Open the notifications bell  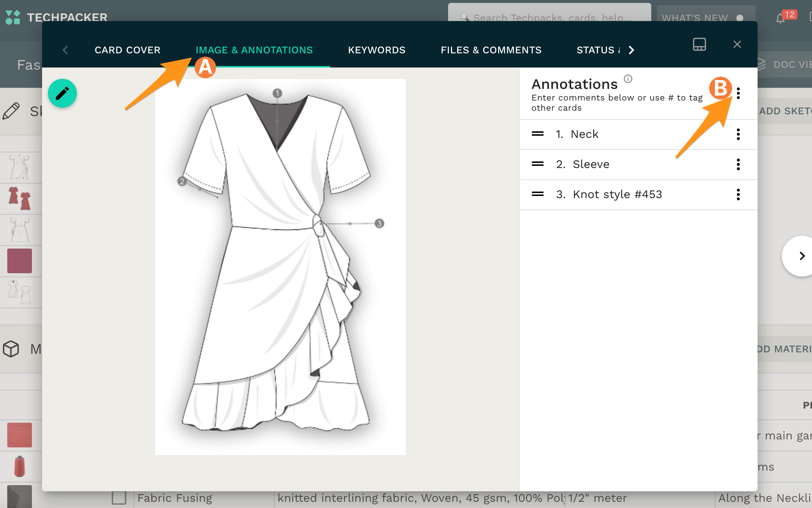tap(780, 18)
